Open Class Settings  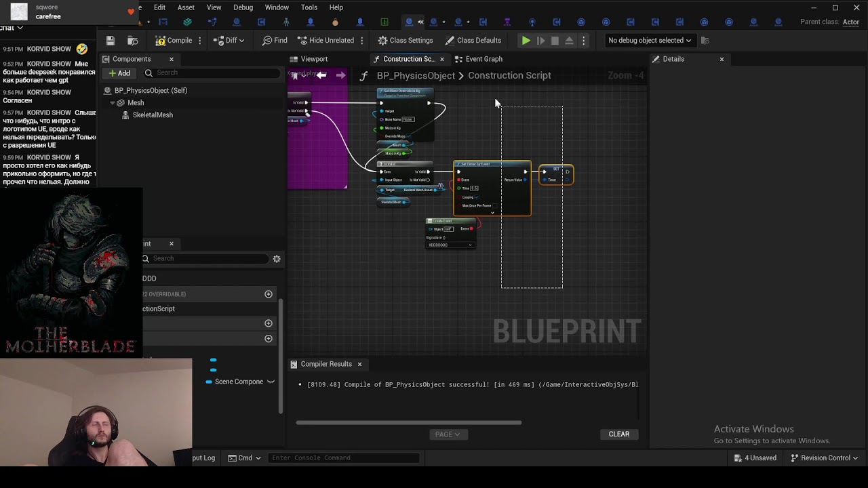point(406,41)
